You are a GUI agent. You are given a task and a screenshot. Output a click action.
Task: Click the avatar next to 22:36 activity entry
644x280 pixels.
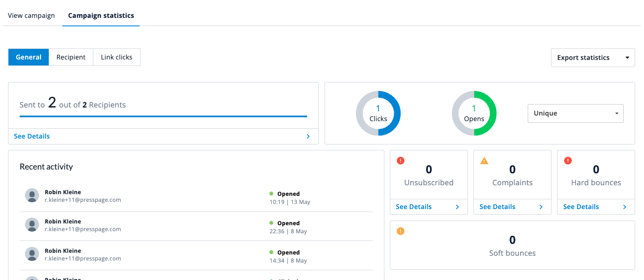pos(32,225)
